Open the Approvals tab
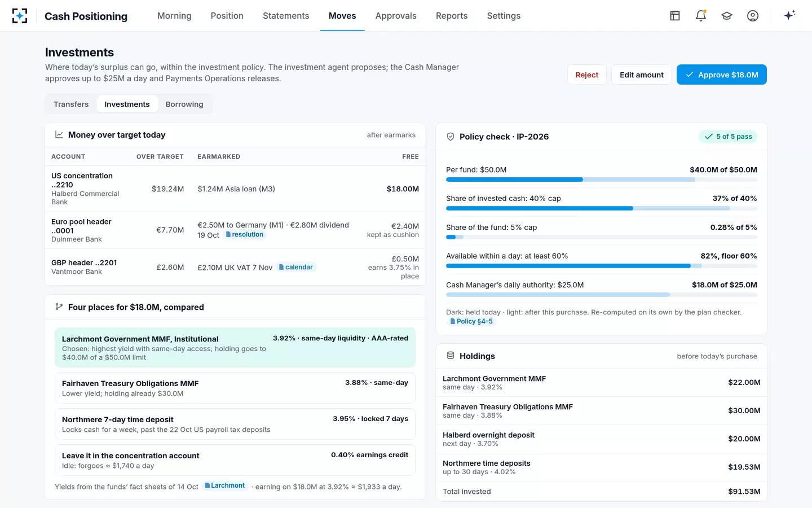Image resolution: width=812 pixels, height=508 pixels. click(396, 16)
